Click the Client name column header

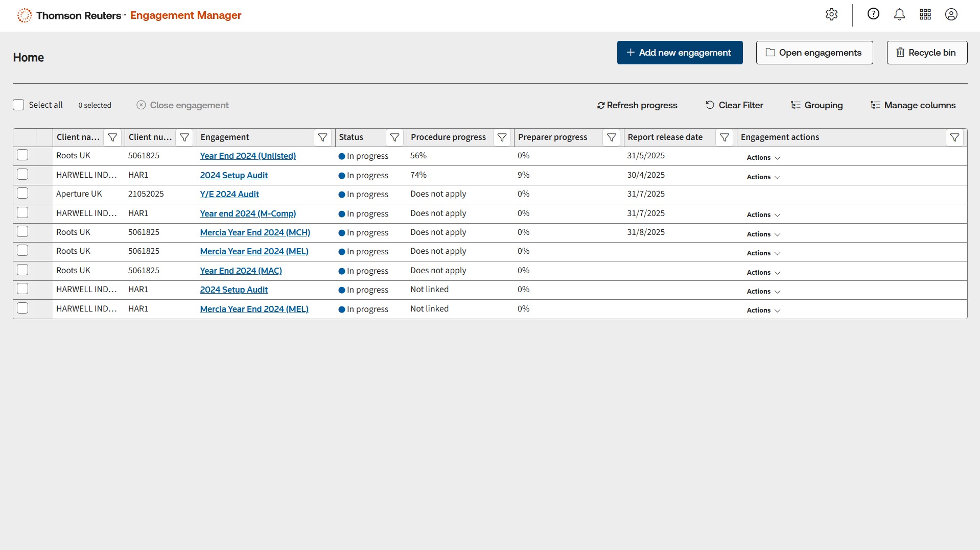coord(78,137)
